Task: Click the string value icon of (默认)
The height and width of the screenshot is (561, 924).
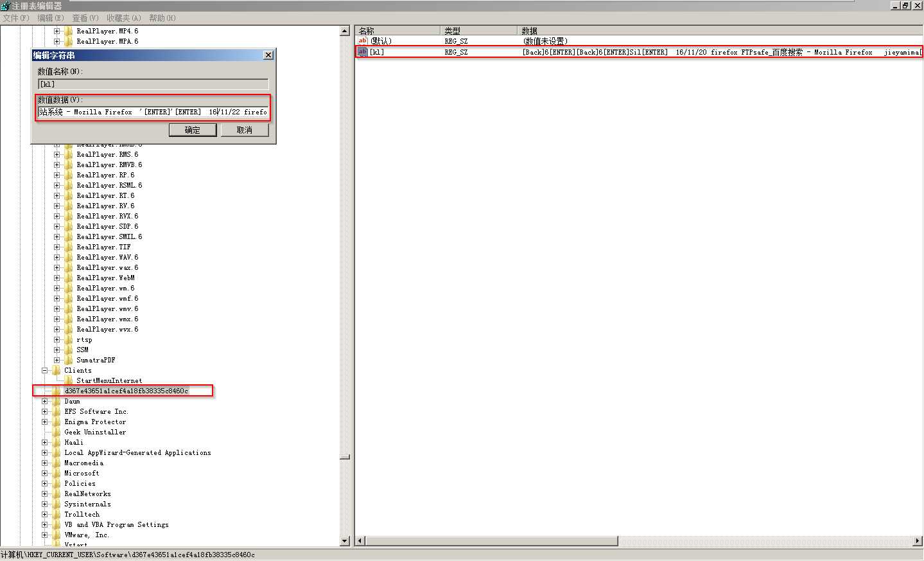Action: [x=363, y=41]
